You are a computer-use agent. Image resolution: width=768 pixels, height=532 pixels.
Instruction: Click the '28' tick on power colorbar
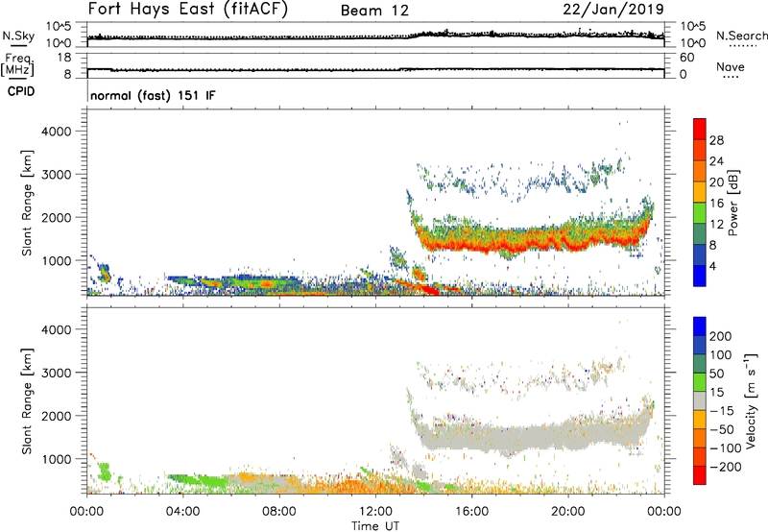716,140
